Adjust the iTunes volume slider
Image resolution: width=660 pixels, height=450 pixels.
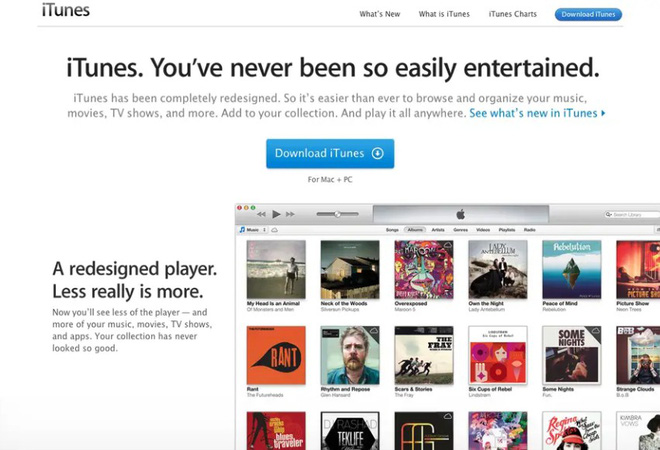click(x=338, y=214)
